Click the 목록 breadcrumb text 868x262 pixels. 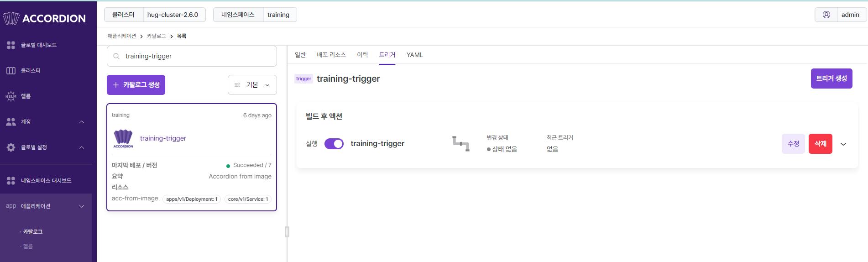(x=182, y=36)
